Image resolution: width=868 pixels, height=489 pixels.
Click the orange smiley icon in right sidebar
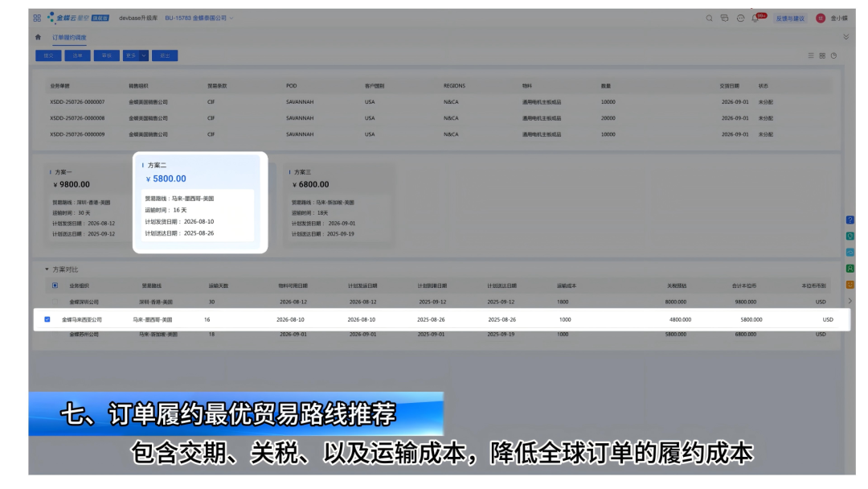coord(850,284)
